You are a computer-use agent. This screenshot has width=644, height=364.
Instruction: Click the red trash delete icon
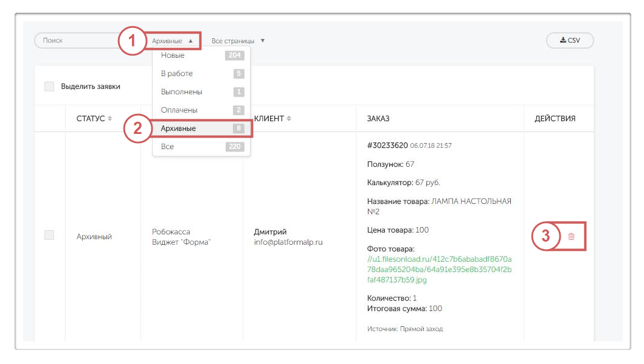(570, 236)
